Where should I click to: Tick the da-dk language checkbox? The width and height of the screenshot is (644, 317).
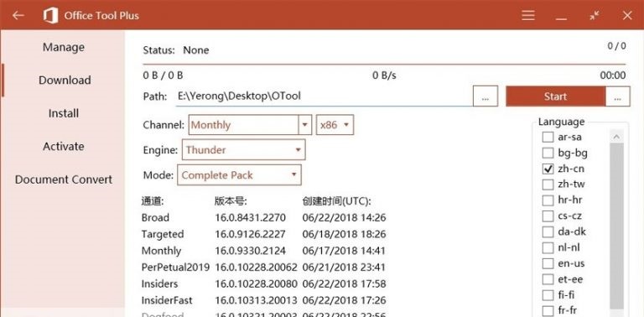click(x=548, y=232)
